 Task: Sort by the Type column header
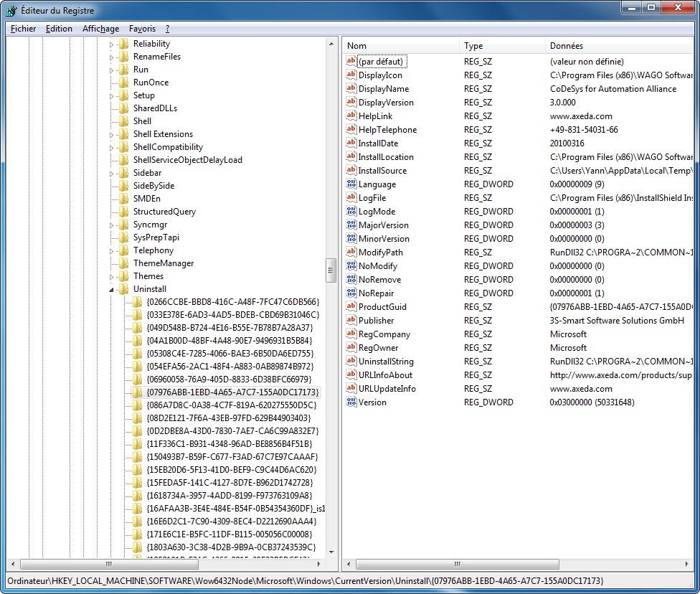[502, 46]
